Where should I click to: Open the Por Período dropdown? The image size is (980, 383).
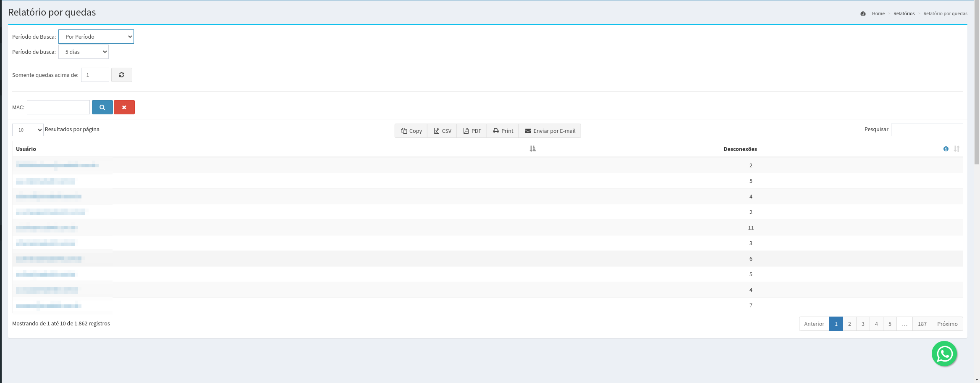[96, 37]
